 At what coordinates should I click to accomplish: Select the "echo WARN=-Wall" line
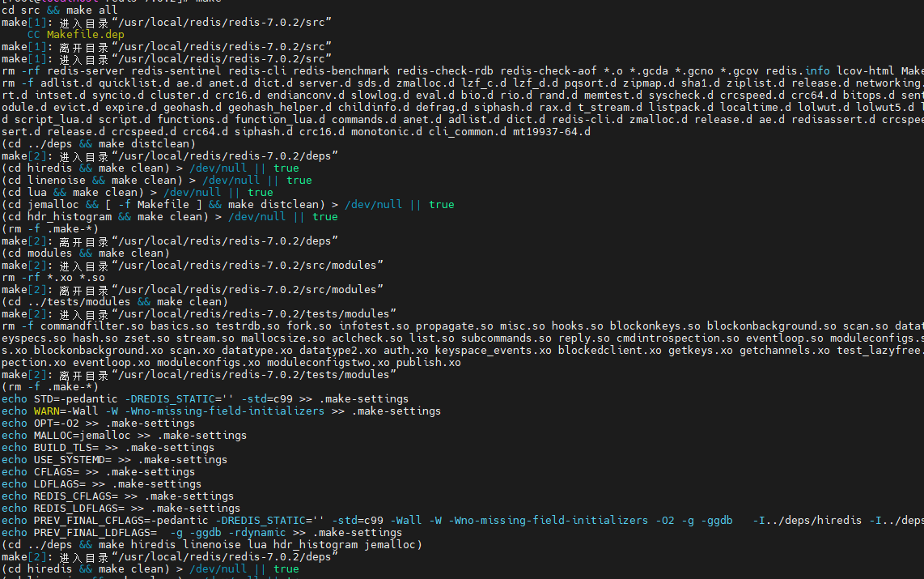point(221,411)
